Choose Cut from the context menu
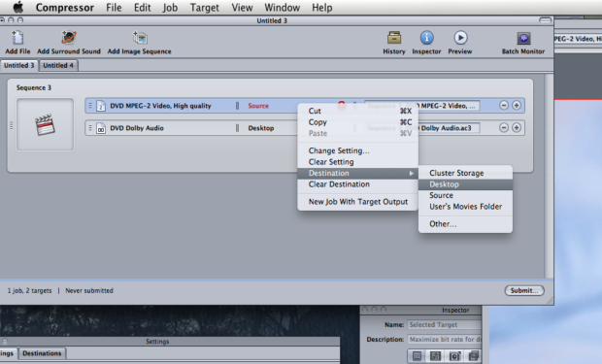The image size is (602, 364). coord(357,111)
